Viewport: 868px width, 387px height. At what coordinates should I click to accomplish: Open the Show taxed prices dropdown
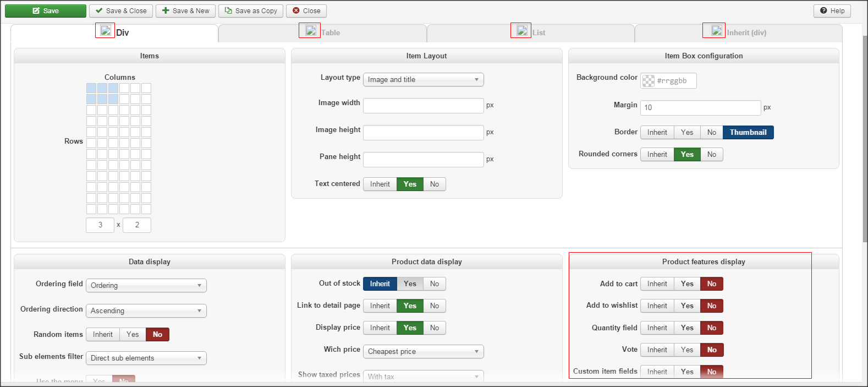coord(424,377)
